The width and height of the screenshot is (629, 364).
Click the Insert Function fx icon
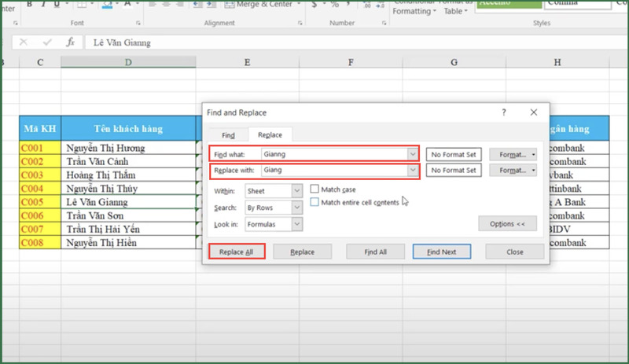pyautogui.click(x=71, y=42)
